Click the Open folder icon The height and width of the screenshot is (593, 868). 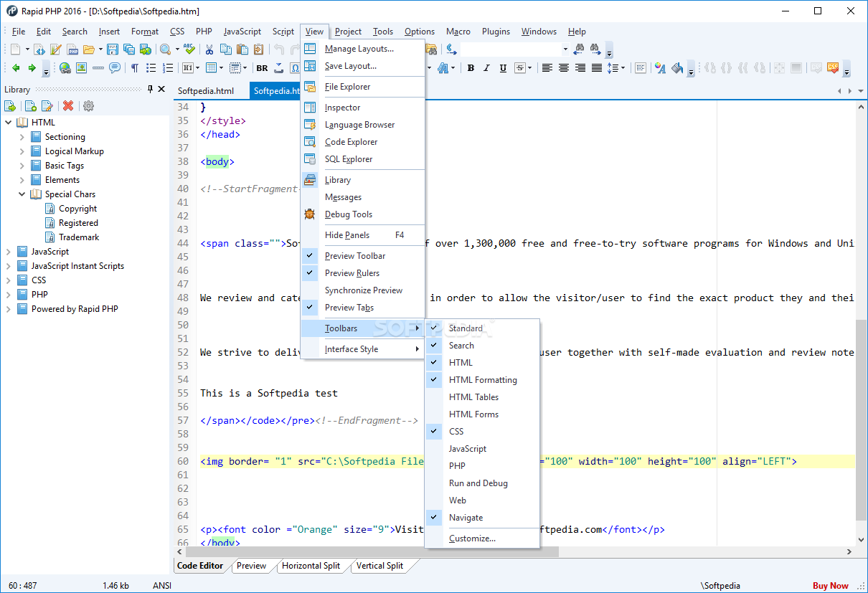coord(89,49)
